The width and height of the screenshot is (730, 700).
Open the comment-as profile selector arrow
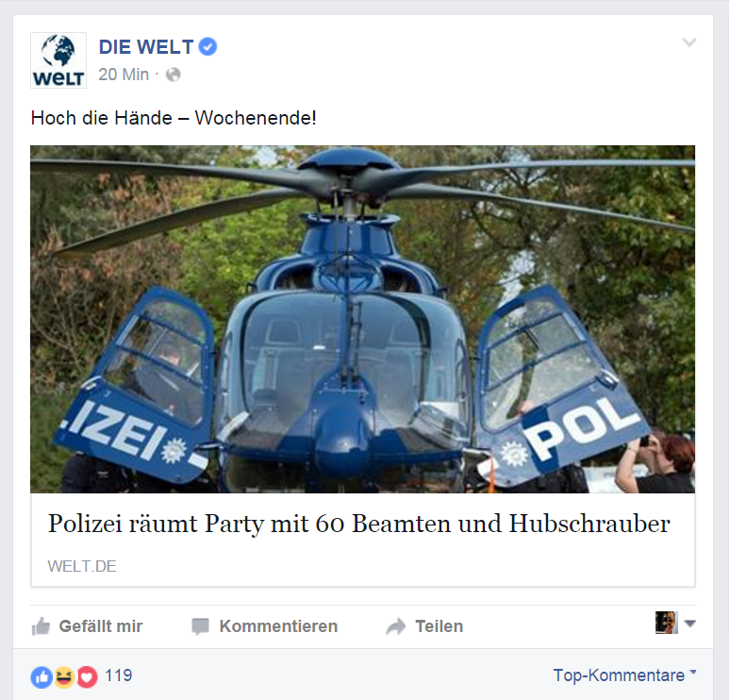690,624
